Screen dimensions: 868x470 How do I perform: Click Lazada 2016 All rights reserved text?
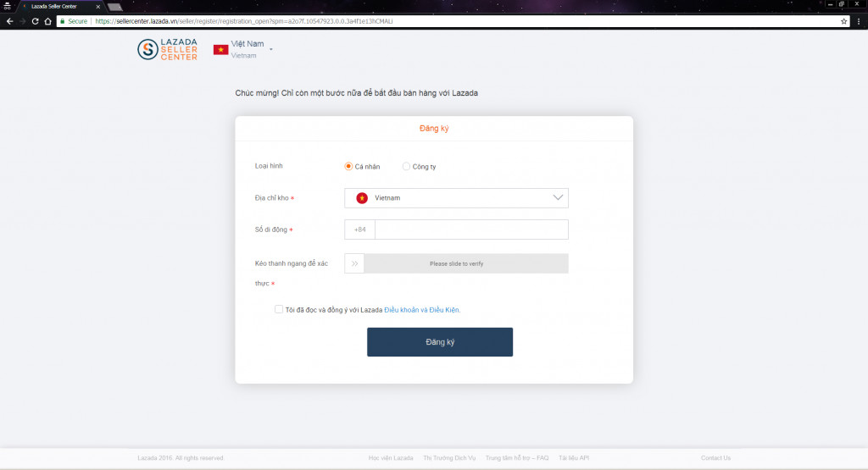click(181, 458)
